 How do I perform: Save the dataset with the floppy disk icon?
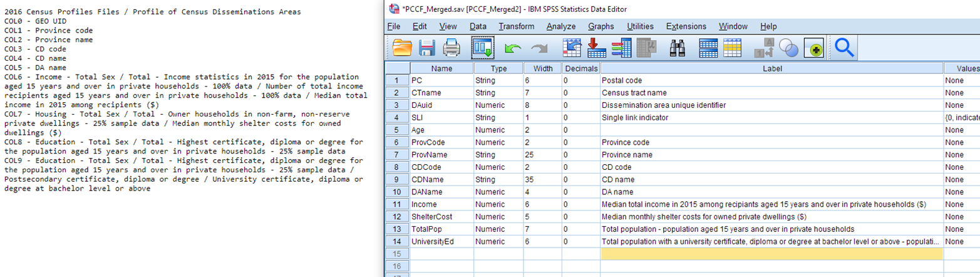[x=427, y=48]
